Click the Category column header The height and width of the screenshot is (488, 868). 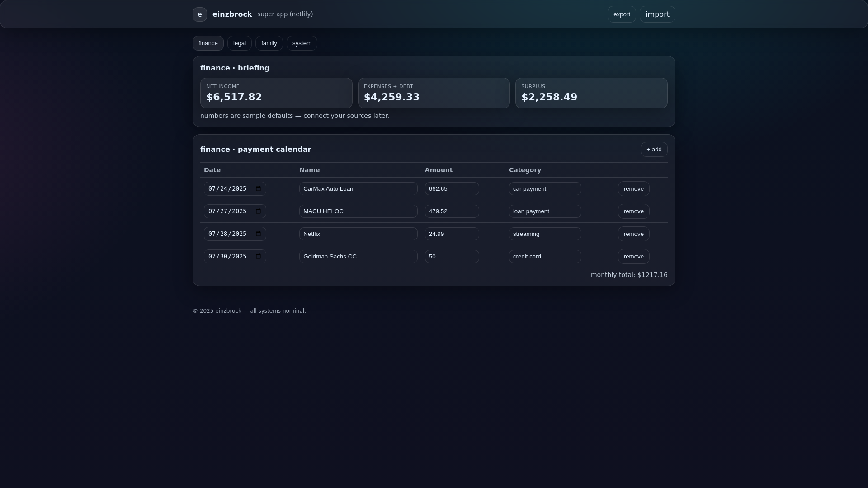pos(525,170)
